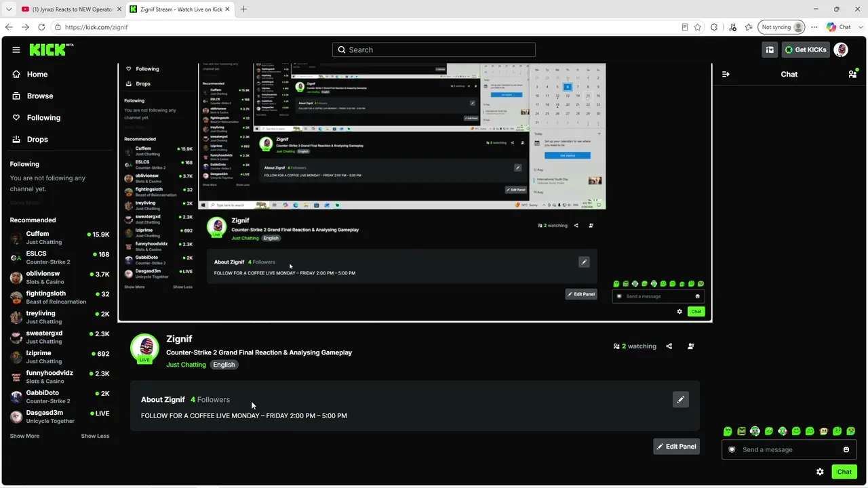Image resolution: width=868 pixels, height=488 pixels.
Task: Open the browser favorites list icon
Action: click(x=749, y=27)
